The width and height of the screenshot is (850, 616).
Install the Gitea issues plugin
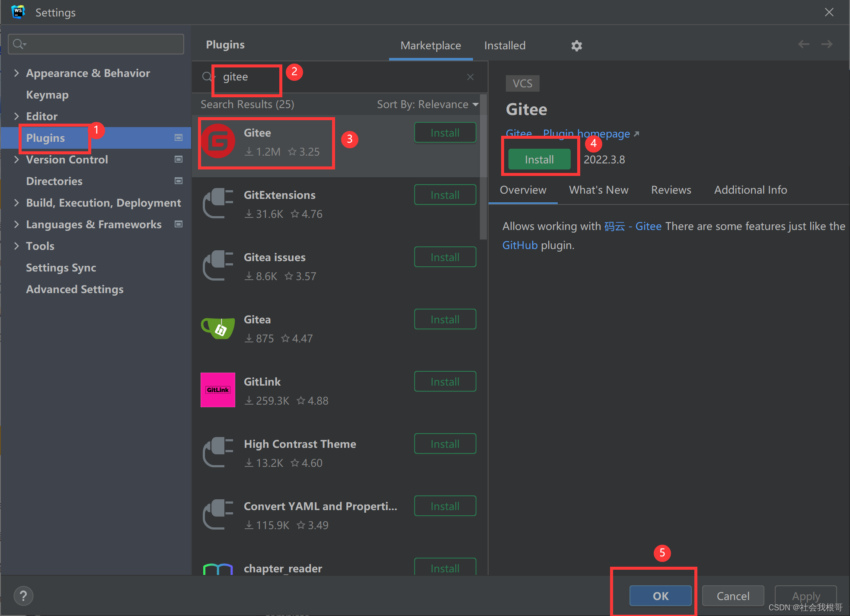(445, 257)
